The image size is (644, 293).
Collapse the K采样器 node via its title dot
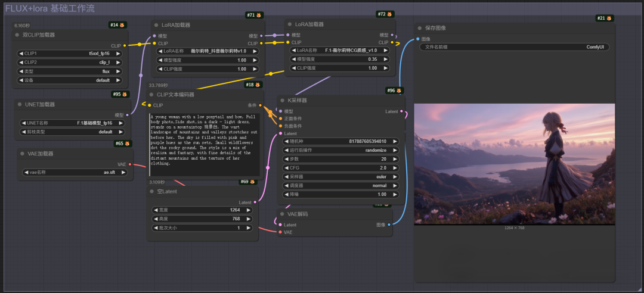(x=282, y=101)
